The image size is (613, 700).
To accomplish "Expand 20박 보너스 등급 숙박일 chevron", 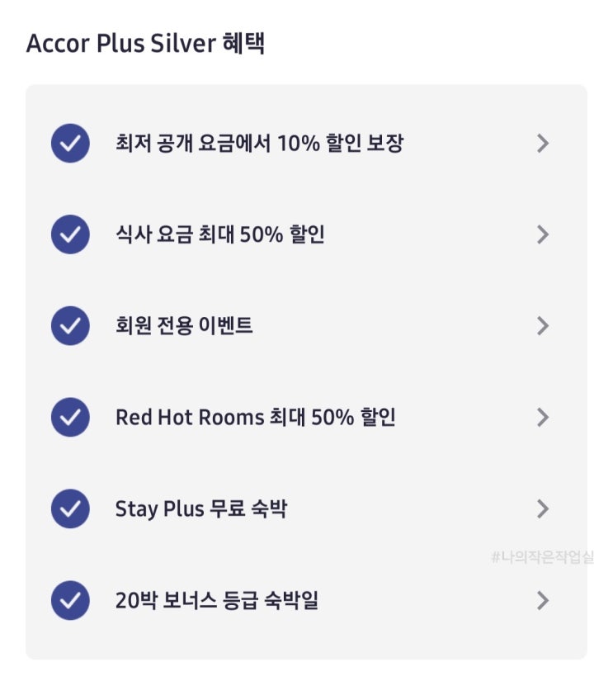I will pos(542,600).
